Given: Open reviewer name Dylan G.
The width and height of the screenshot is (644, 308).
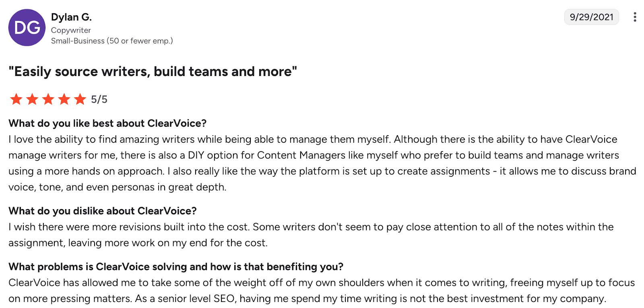Looking at the screenshot, I should (71, 17).
